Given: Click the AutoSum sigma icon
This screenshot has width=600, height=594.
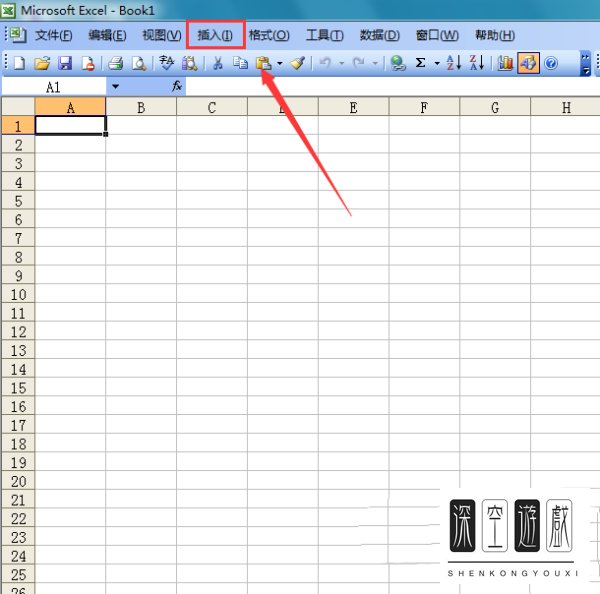Looking at the screenshot, I should [420, 63].
